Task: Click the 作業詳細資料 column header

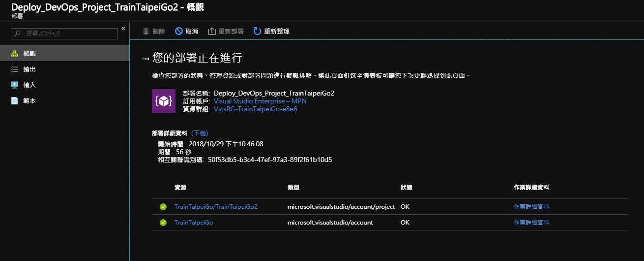Action: [x=531, y=188]
